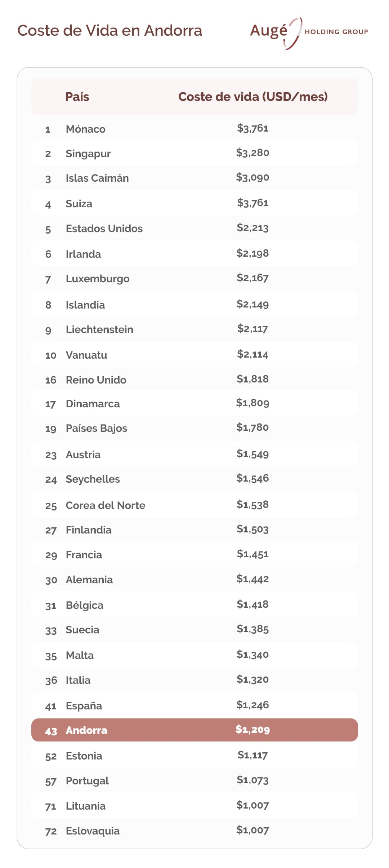This screenshot has width=389, height=868.
Task: Select the España row
Action: pyautogui.click(x=194, y=706)
